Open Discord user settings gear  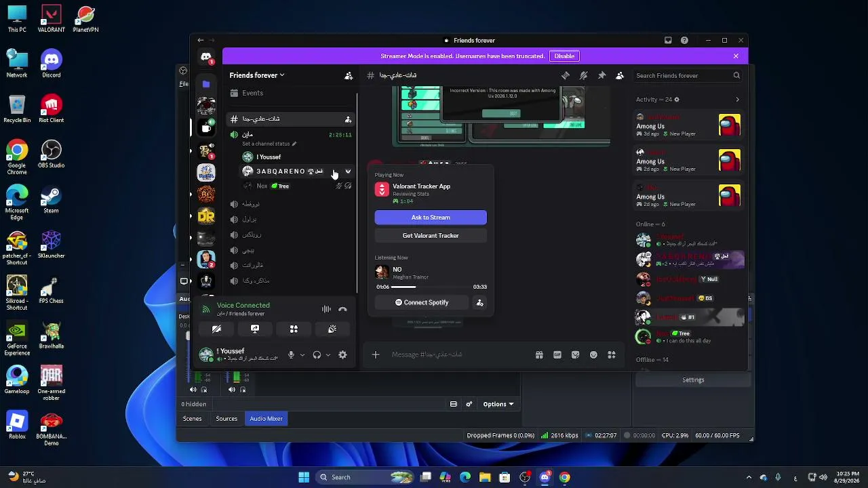342,354
